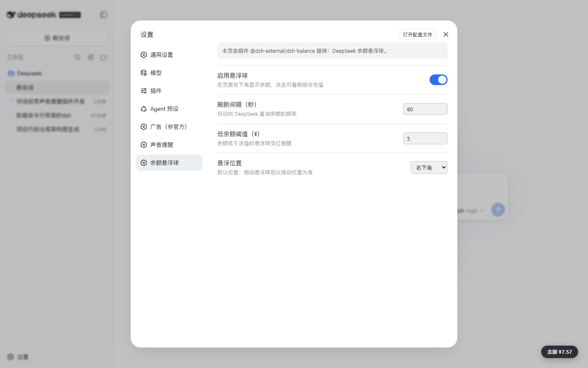Click the gear icon beside 余额悬浮球

[x=144, y=163]
